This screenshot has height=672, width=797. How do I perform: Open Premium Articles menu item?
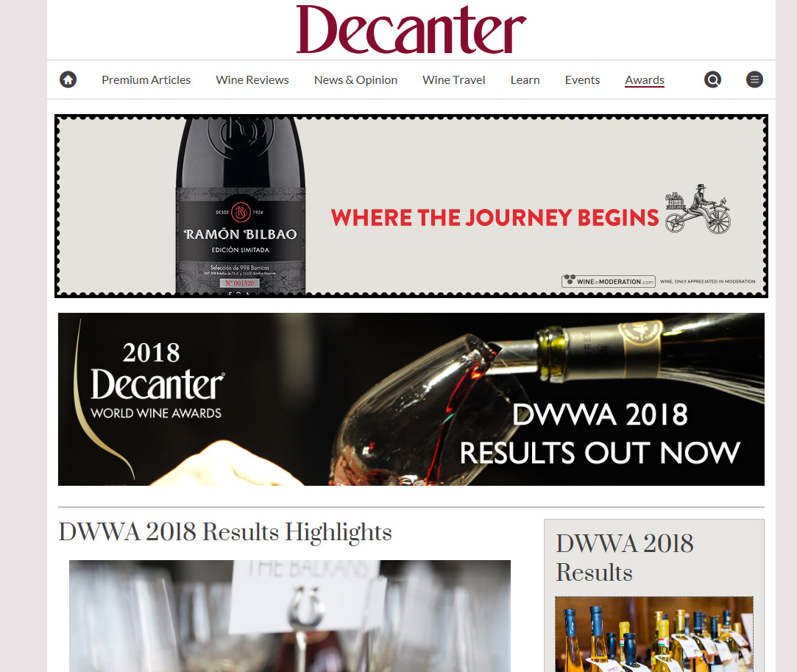coord(146,79)
